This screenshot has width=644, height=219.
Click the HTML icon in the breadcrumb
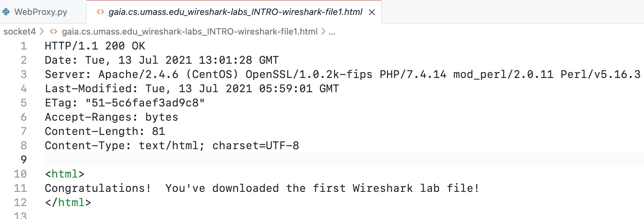[53, 32]
